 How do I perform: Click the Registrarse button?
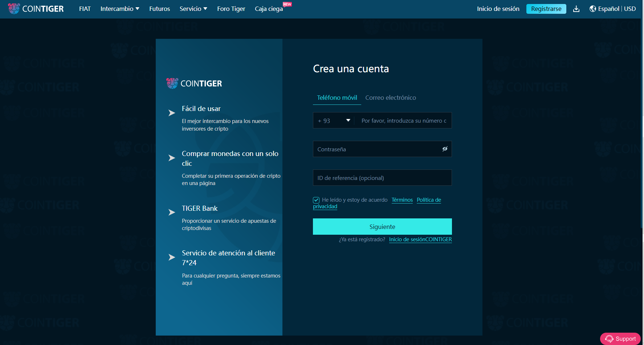point(546,9)
